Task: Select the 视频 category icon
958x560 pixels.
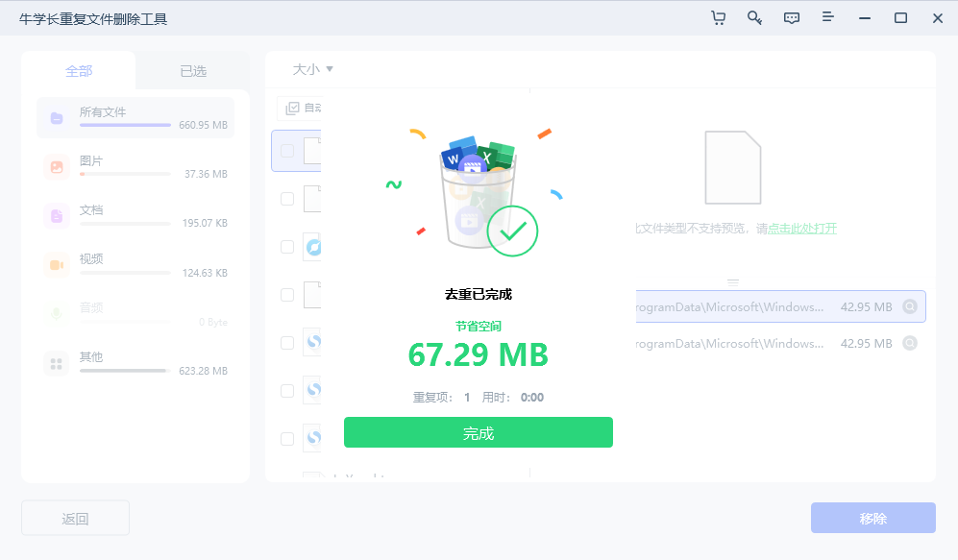Action: tap(57, 265)
